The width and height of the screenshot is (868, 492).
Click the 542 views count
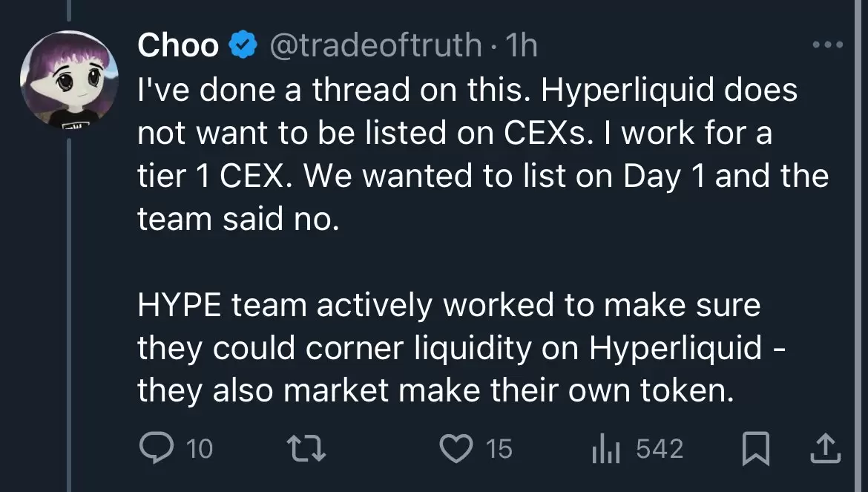pos(660,448)
